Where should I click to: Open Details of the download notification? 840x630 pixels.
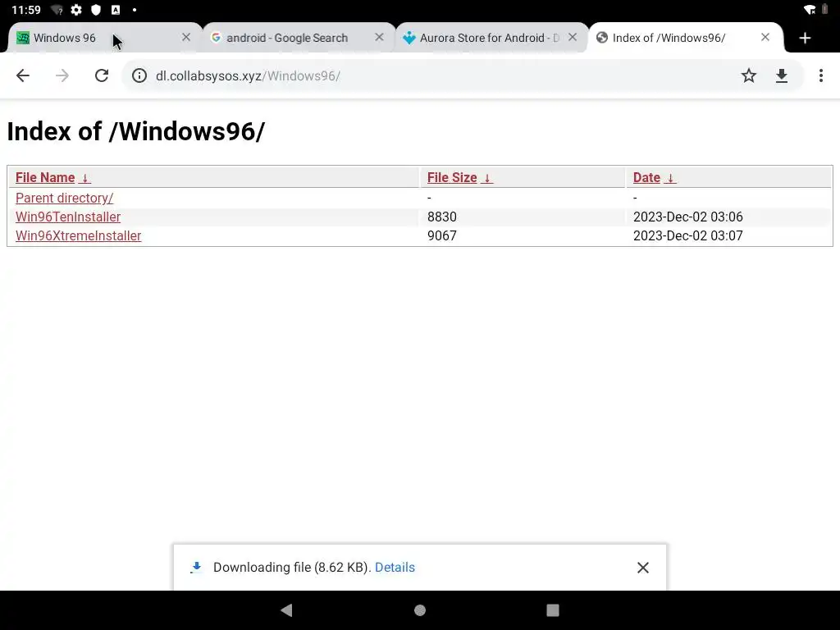[395, 567]
